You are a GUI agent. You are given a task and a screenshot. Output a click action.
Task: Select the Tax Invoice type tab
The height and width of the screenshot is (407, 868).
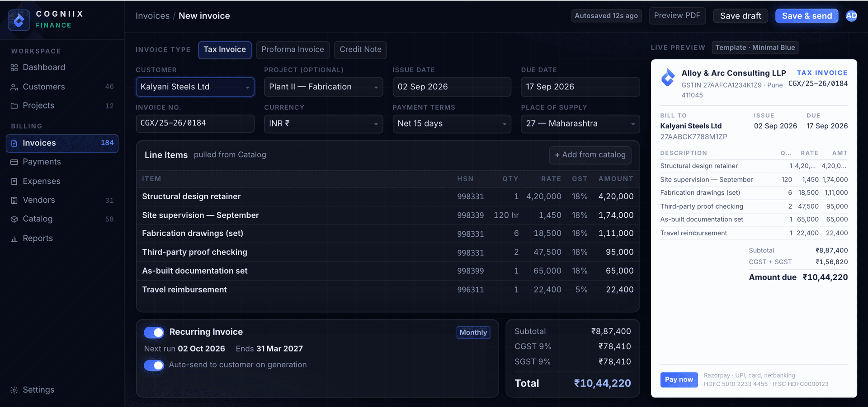click(225, 50)
